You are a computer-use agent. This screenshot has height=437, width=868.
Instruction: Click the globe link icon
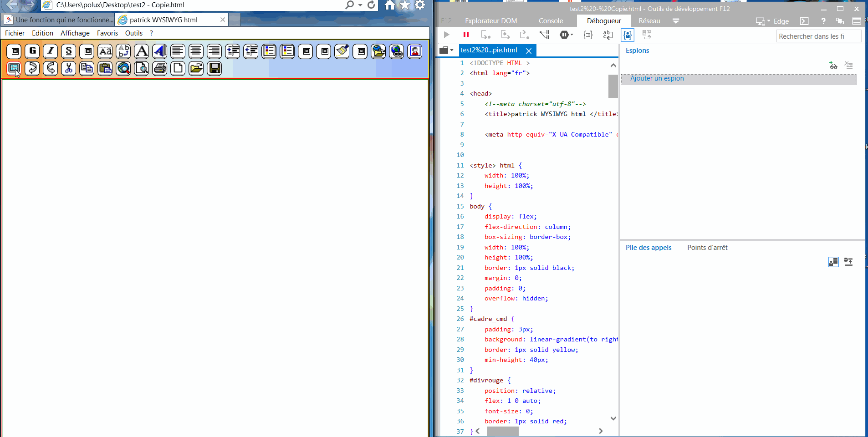pyautogui.click(x=397, y=51)
